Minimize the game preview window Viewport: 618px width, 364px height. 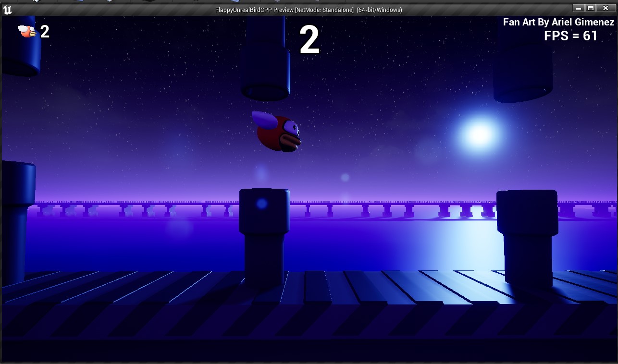tap(579, 8)
